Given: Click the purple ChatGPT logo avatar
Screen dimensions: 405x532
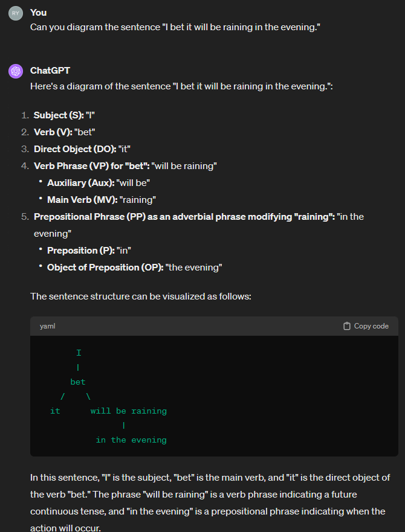Looking at the screenshot, I should click(16, 71).
